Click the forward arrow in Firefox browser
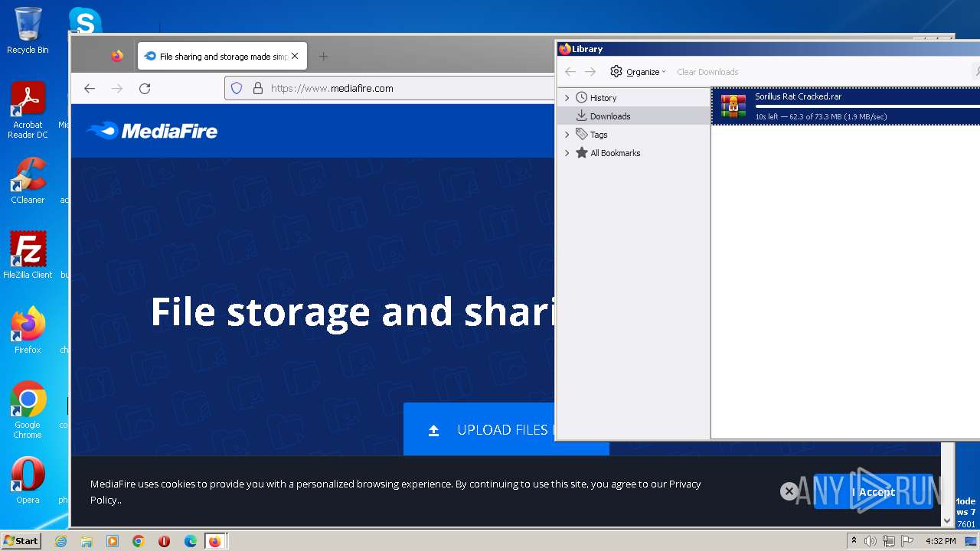This screenshot has height=551, width=980. pos(117,88)
